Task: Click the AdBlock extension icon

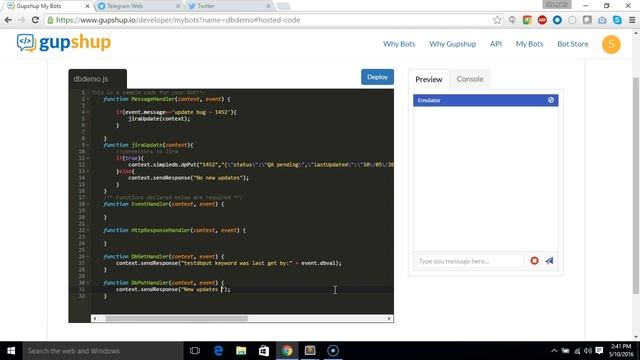Action: coord(542,20)
